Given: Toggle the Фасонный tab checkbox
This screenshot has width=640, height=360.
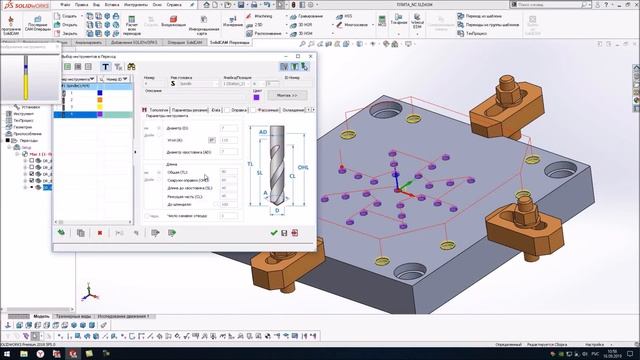Looking at the screenshot, I should (253, 110).
